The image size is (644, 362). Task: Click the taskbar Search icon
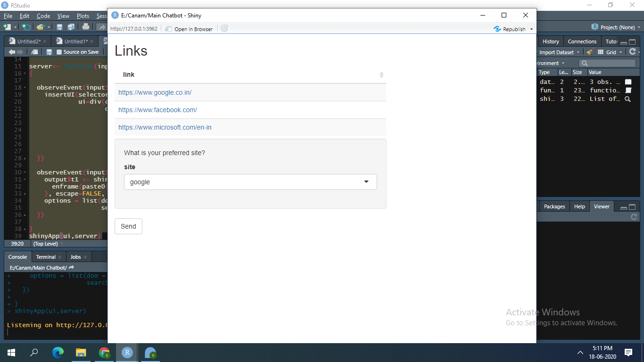[x=34, y=353]
